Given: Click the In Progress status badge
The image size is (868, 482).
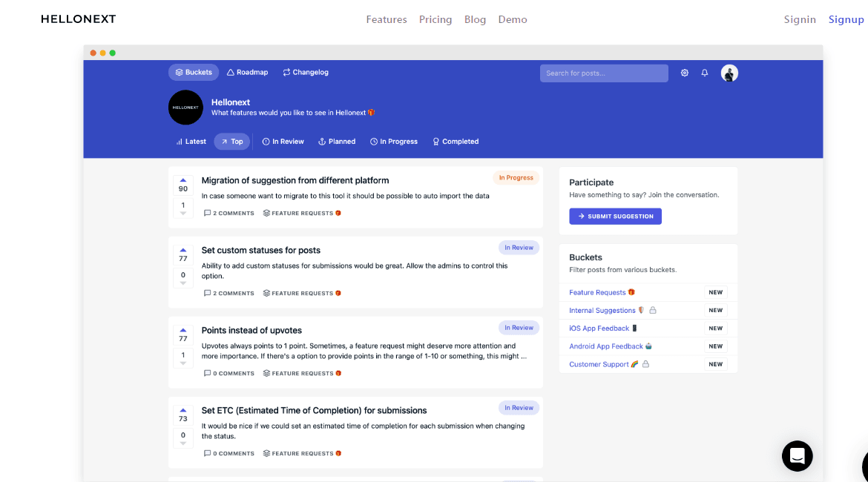Looking at the screenshot, I should point(516,178).
